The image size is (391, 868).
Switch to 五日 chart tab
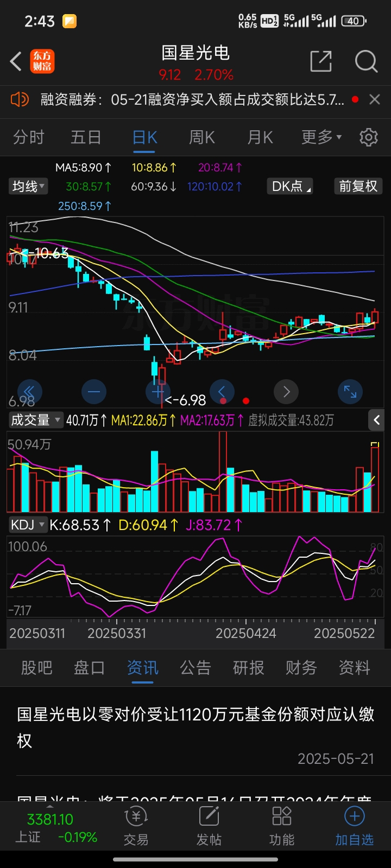(x=86, y=137)
